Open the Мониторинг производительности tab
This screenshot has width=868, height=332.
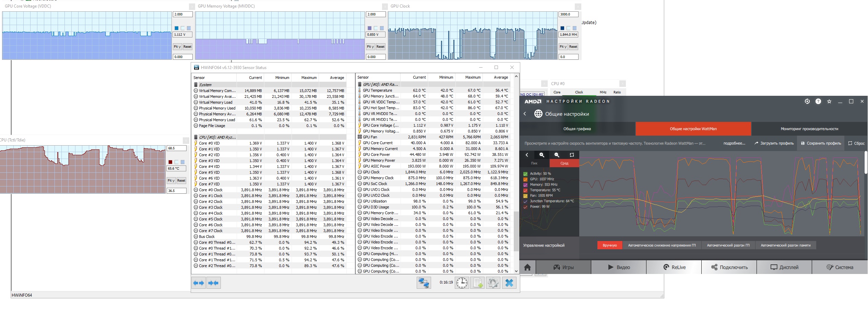tap(809, 129)
